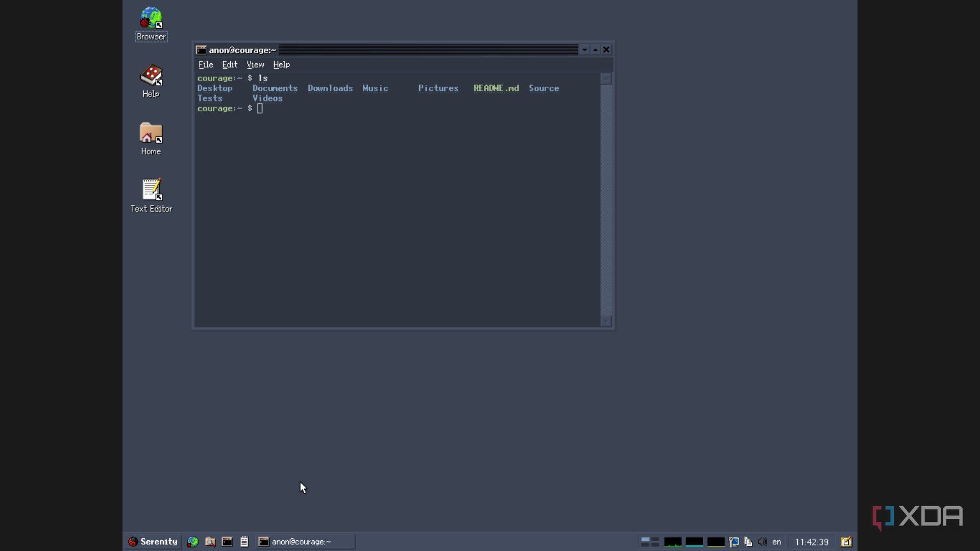Select the anon@courage:~ taskbar window button

(305, 542)
